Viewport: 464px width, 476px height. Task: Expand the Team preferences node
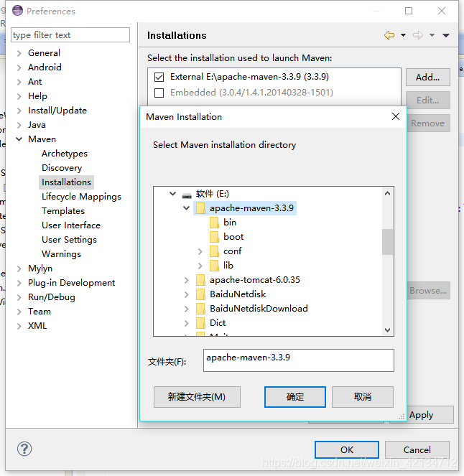pyautogui.click(x=19, y=312)
